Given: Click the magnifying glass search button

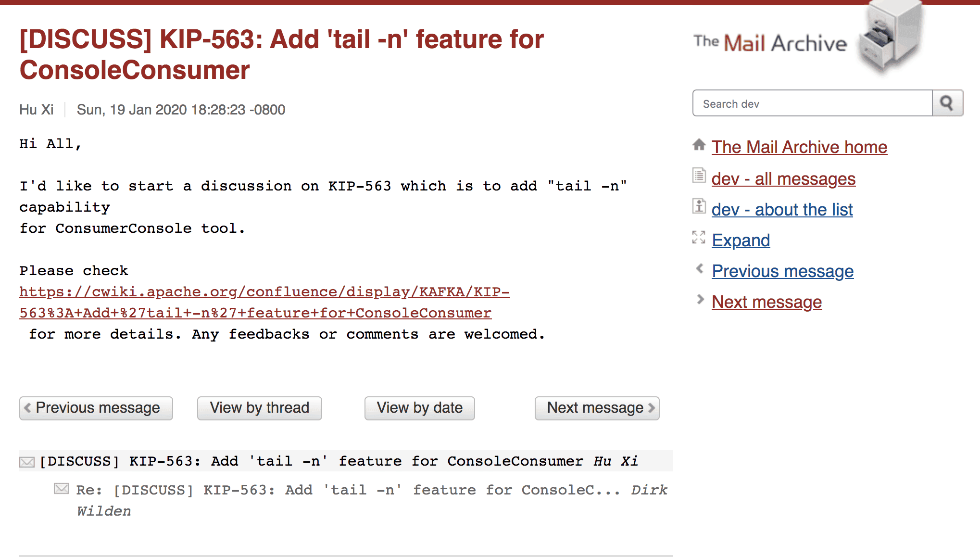Looking at the screenshot, I should coord(947,103).
